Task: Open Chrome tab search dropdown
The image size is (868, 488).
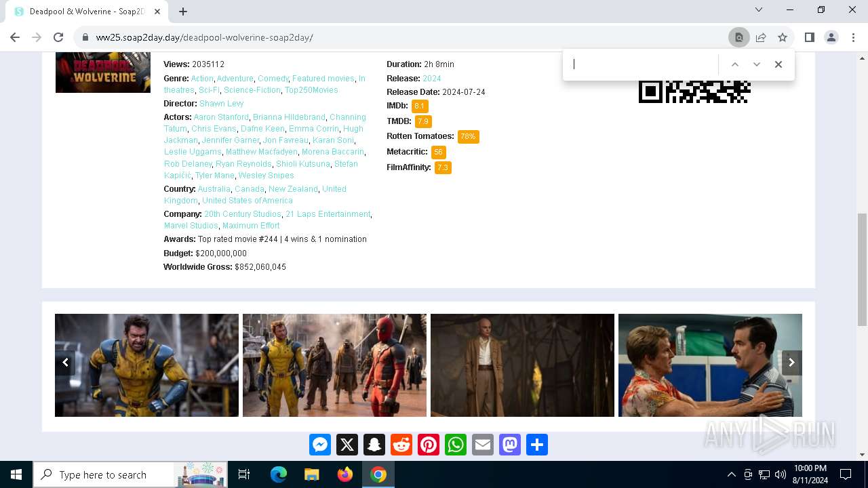Action: [x=759, y=9]
